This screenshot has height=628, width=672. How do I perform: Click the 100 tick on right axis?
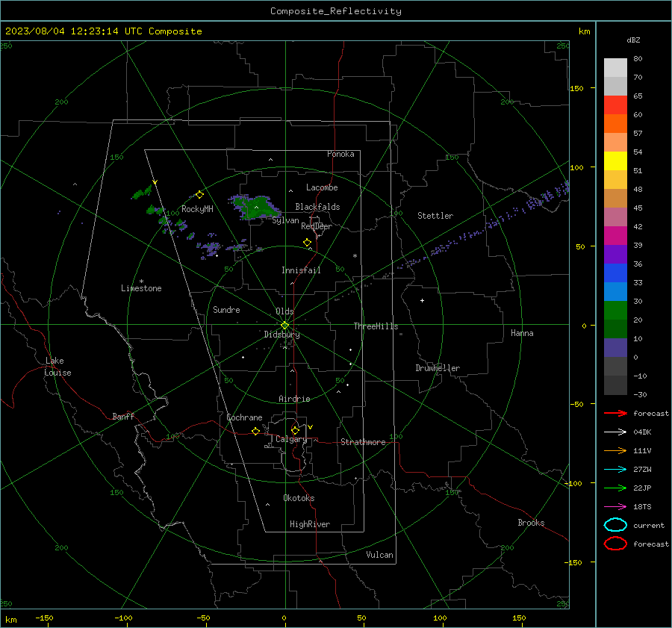(576, 167)
